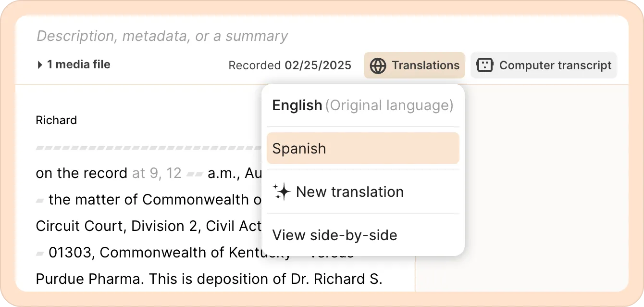Image resolution: width=644 pixels, height=307 pixels.
Task: Click the sparkle icon beside New translation
Action: 282,192
